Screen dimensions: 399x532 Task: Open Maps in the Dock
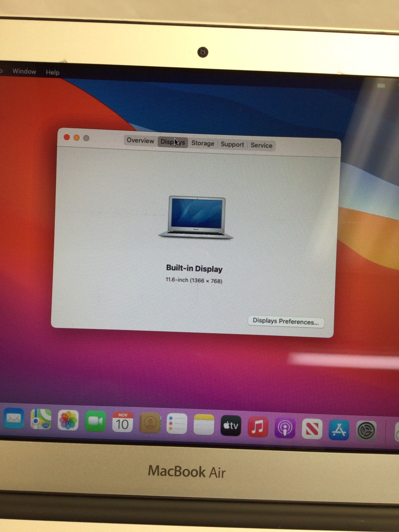(41, 419)
